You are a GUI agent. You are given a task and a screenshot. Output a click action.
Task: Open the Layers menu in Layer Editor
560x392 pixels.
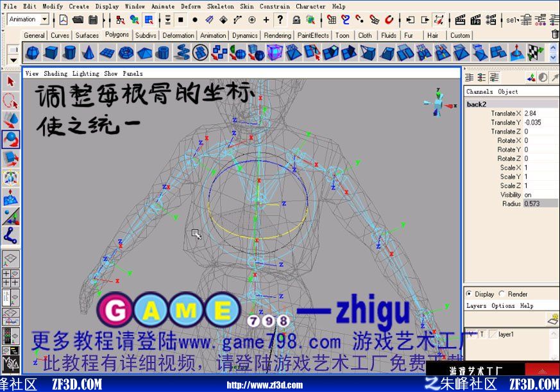pos(477,305)
